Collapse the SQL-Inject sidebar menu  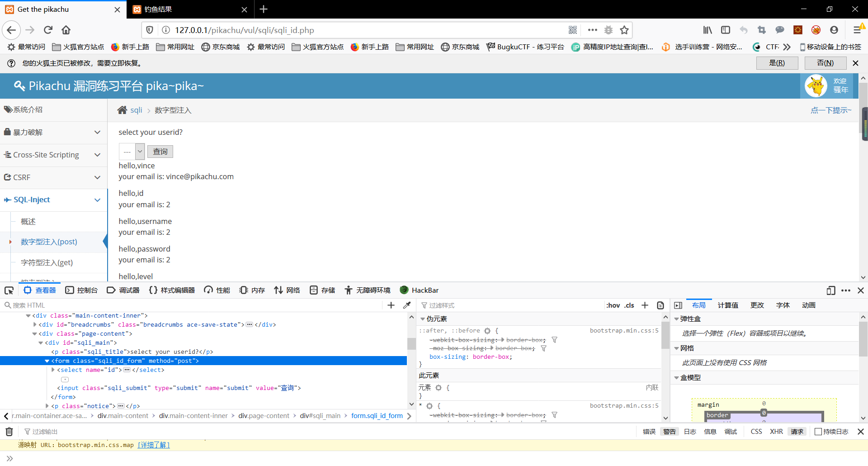pos(53,200)
